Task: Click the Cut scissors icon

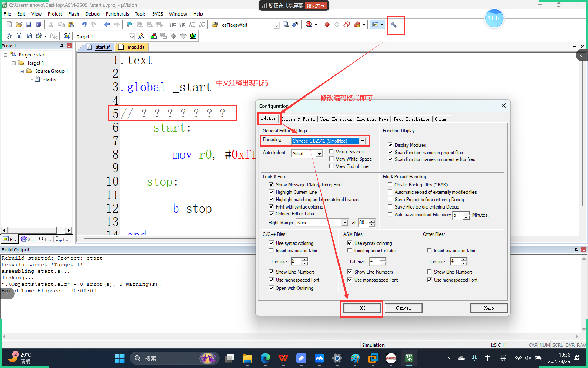Action: (x=51, y=25)
